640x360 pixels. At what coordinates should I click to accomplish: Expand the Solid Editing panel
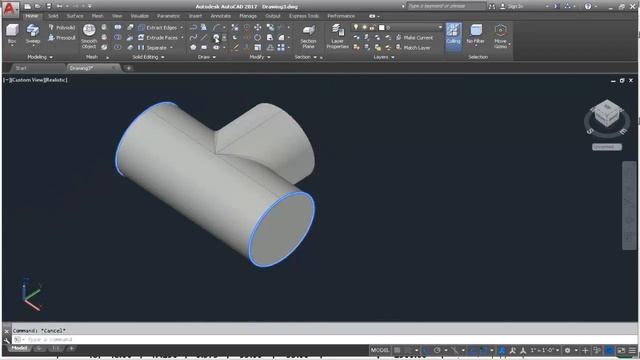(x=148, y=57)
